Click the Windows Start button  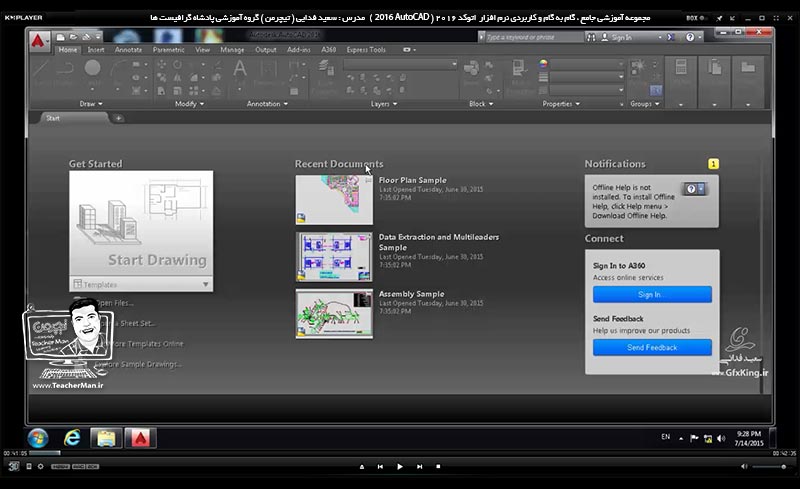coord(38,438)
